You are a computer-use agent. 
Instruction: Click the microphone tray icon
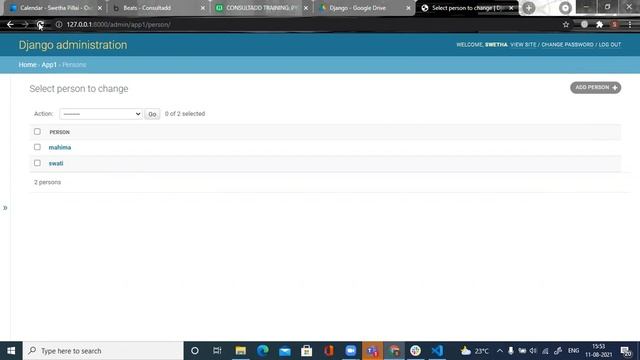511,351
